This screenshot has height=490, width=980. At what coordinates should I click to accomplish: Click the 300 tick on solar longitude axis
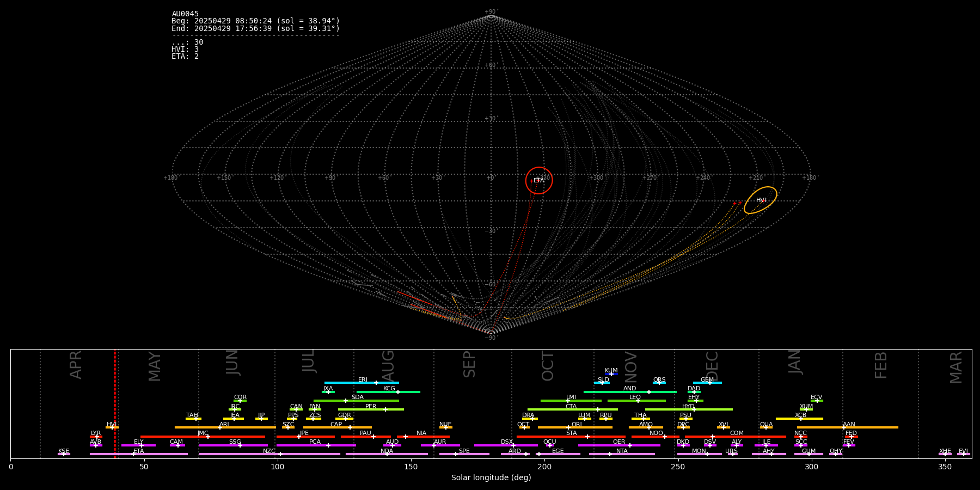click(811, 467)
